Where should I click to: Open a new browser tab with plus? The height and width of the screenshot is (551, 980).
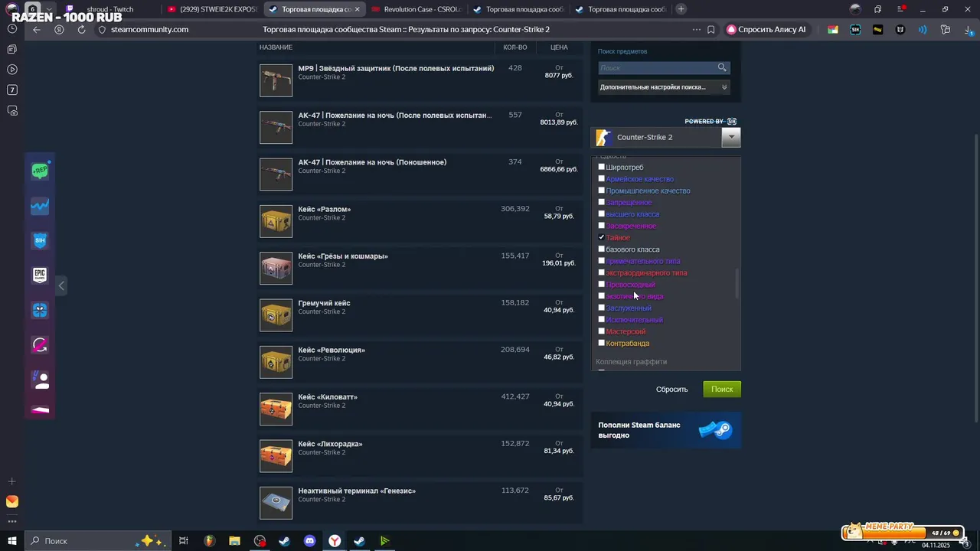[681, 9]
